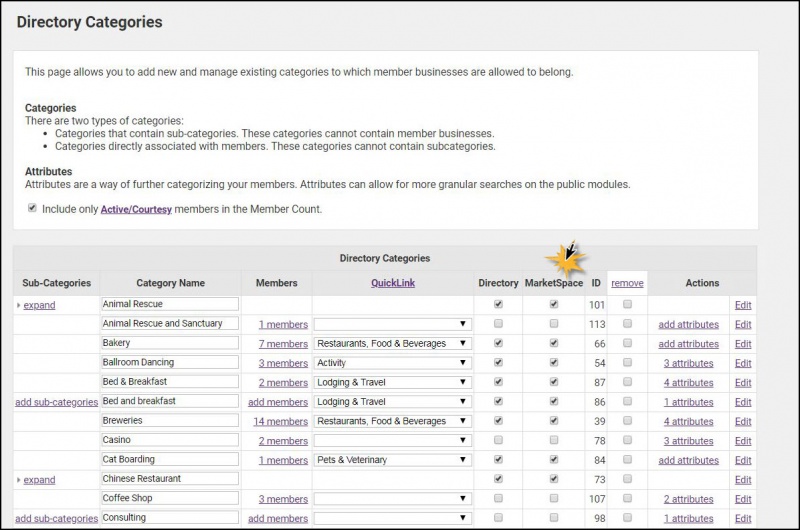Open 4 attributes link for Bed & Breakfast
Screen dimensions: 800x530
point(688,383)
